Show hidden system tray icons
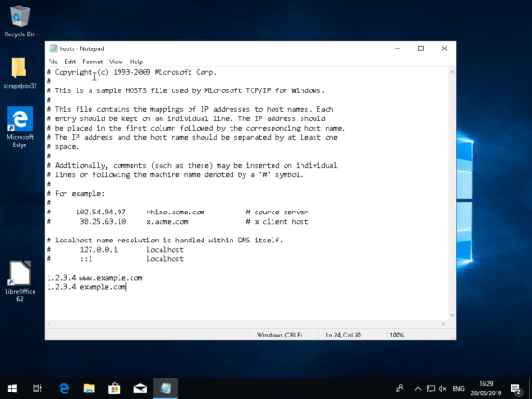The height and width of the screenshot is (399, 532). tap(418, 389)
